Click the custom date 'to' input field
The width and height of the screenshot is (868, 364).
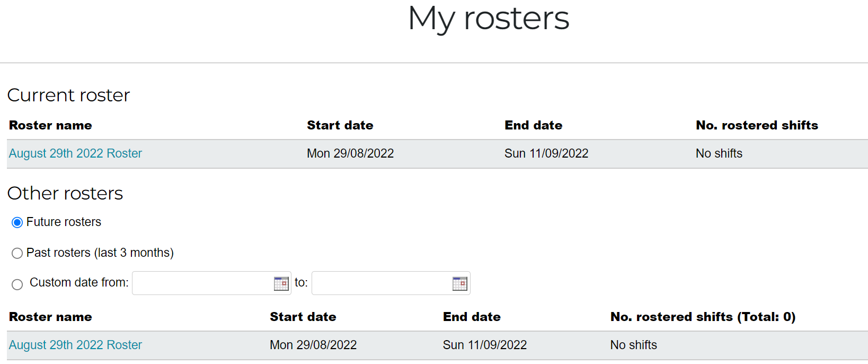391,283
